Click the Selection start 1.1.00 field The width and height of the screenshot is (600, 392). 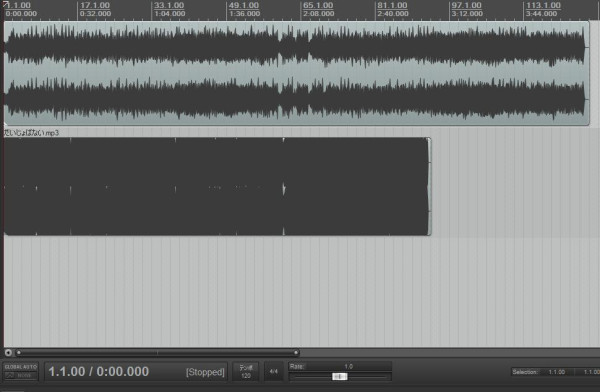[x=556, y=372]
